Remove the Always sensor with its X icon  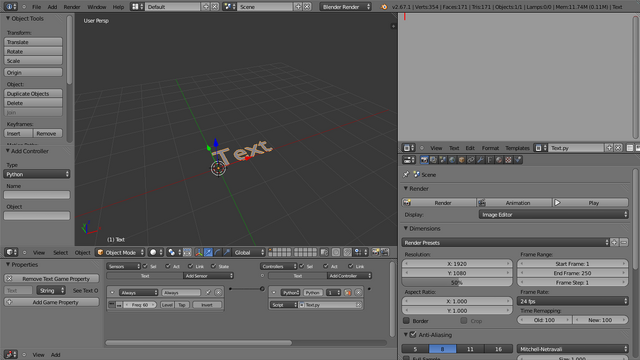click(218, 292)
